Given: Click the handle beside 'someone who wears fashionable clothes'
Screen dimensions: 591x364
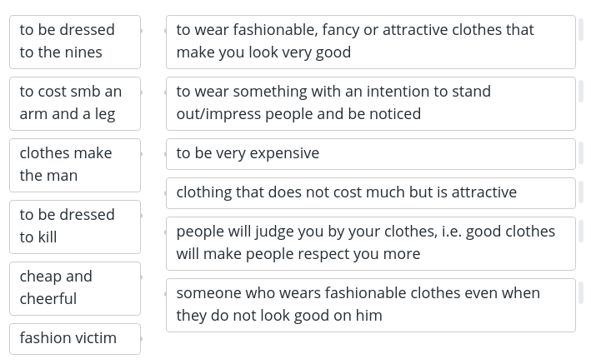Looking at the screenshot, I should coord(581,292).
